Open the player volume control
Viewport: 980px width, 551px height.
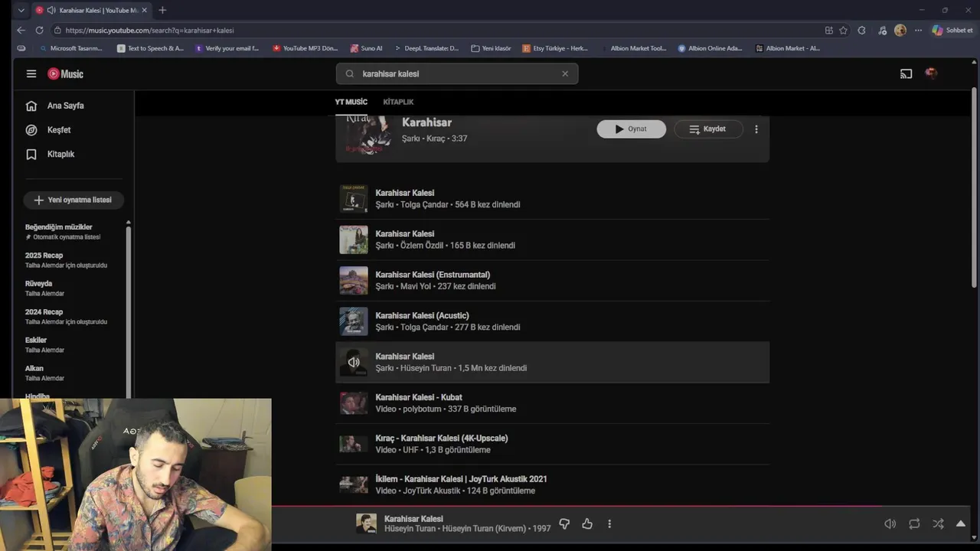pos(890,524)
